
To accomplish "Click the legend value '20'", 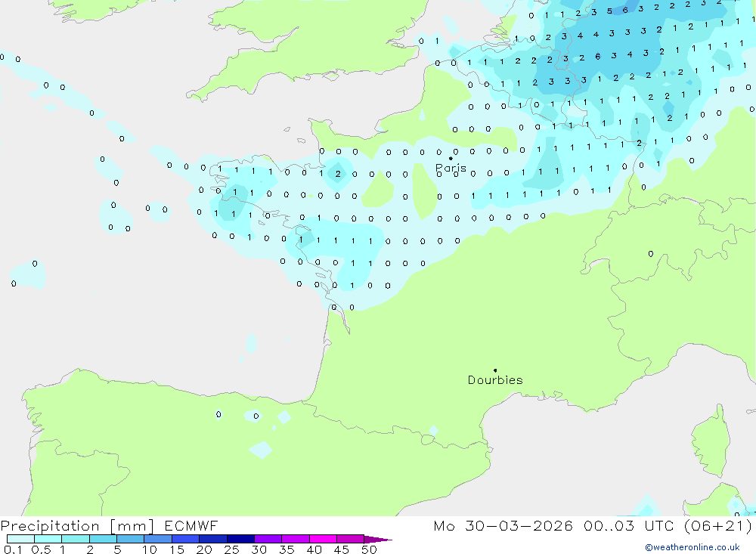I will point(204,549).
